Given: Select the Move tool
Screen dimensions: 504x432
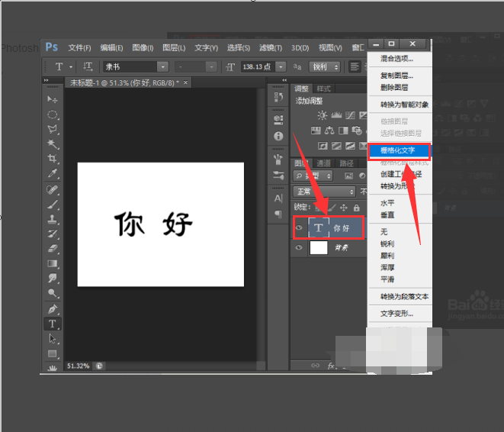Looking at the screenshot, I should click(x=53, y=99).
